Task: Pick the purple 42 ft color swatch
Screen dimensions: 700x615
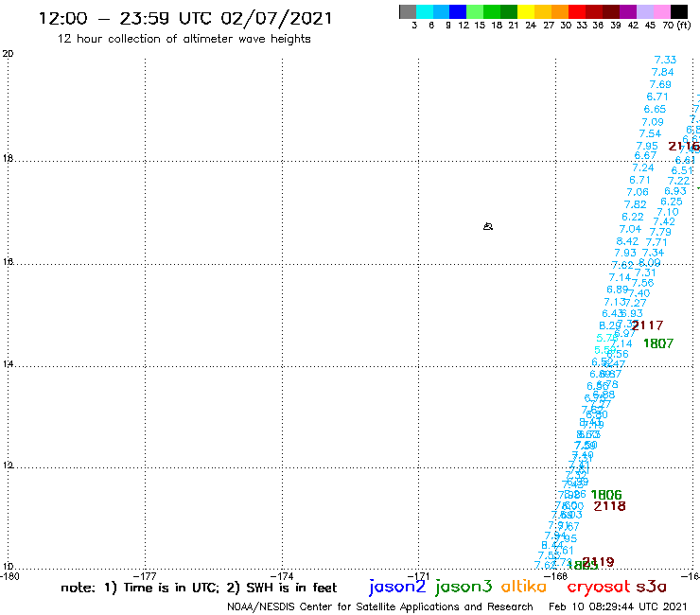Action: click(626, 11)
